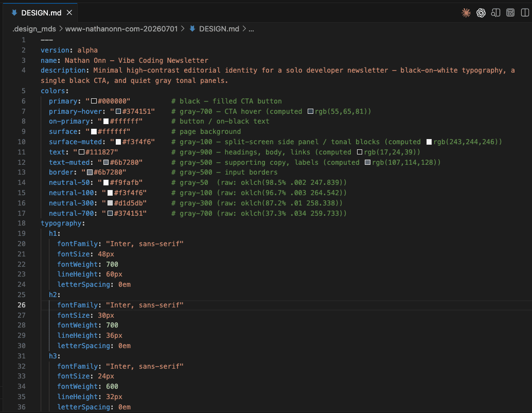Open swatch for rgb(107,114,128) comment
Image resolution: width=532 pixels, height=413 pixels.
pos(367,162)
